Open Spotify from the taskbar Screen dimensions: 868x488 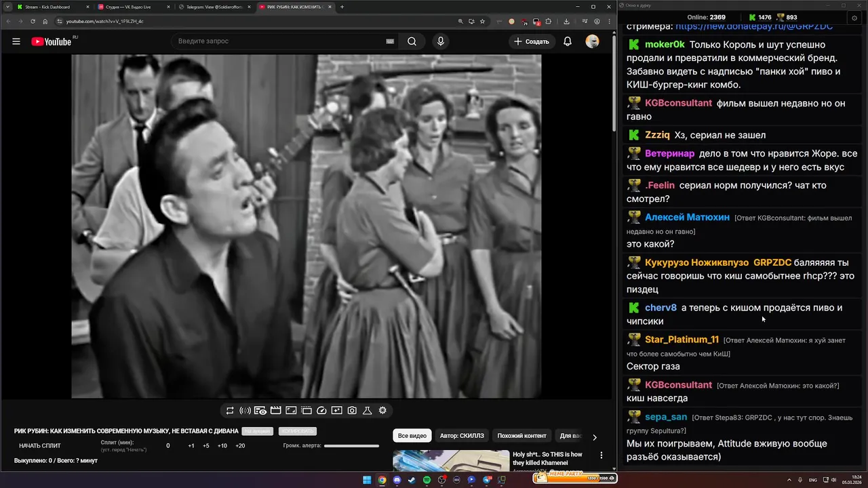427,480
